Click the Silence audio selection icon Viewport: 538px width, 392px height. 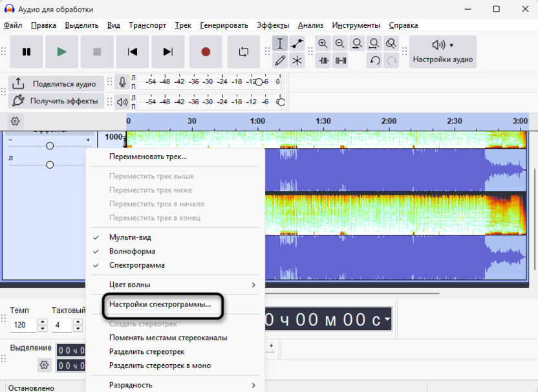point(340,61)
